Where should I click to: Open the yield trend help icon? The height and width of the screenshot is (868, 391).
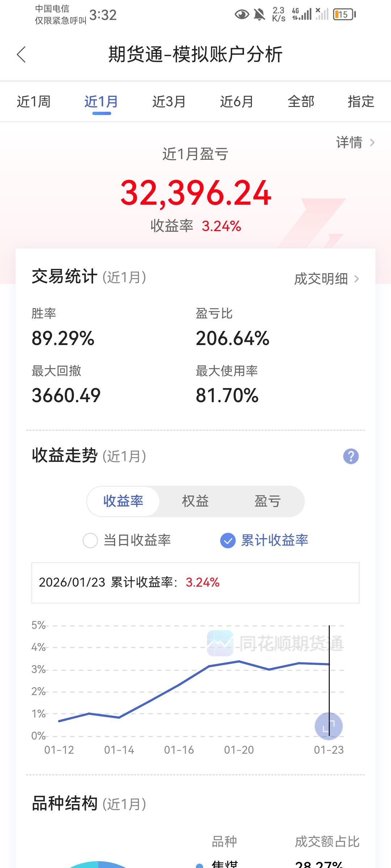click(351, 456)
